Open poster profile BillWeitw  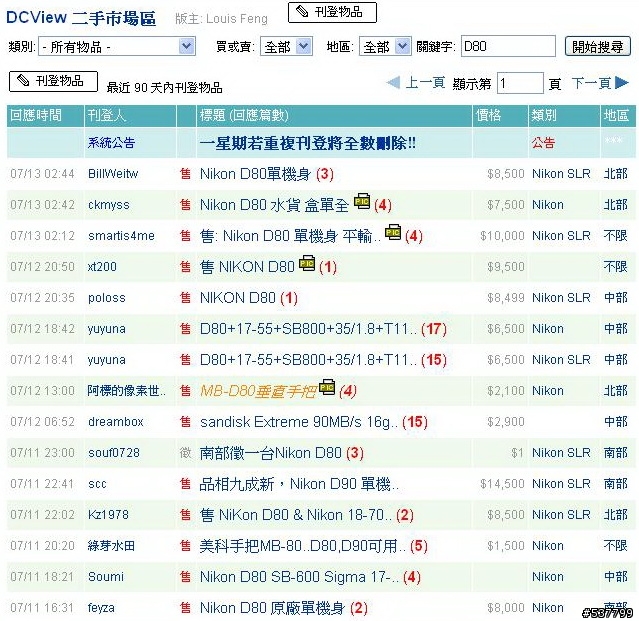click(x=113, y=174)
